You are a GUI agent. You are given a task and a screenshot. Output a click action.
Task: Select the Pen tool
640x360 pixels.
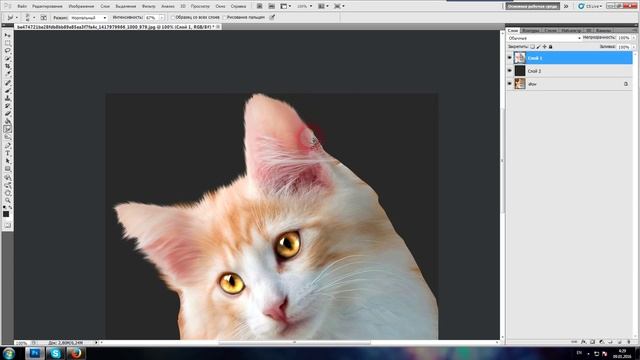point(7,144)
